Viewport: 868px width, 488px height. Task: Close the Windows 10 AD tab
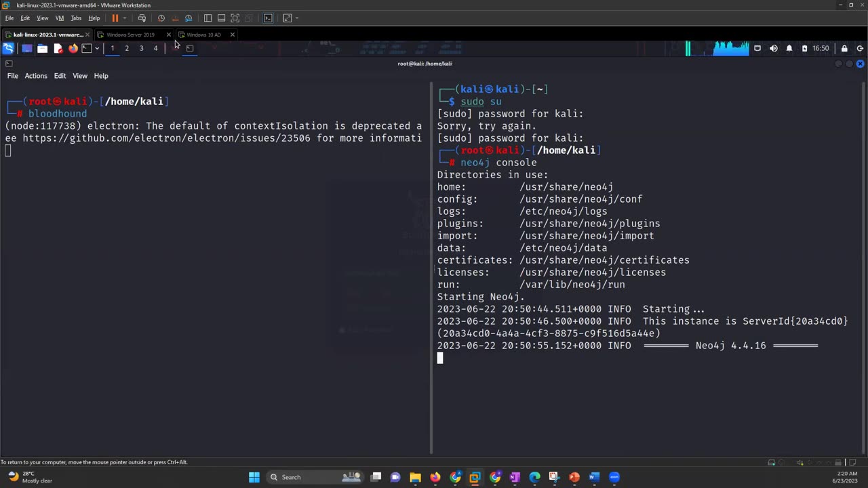232,35
